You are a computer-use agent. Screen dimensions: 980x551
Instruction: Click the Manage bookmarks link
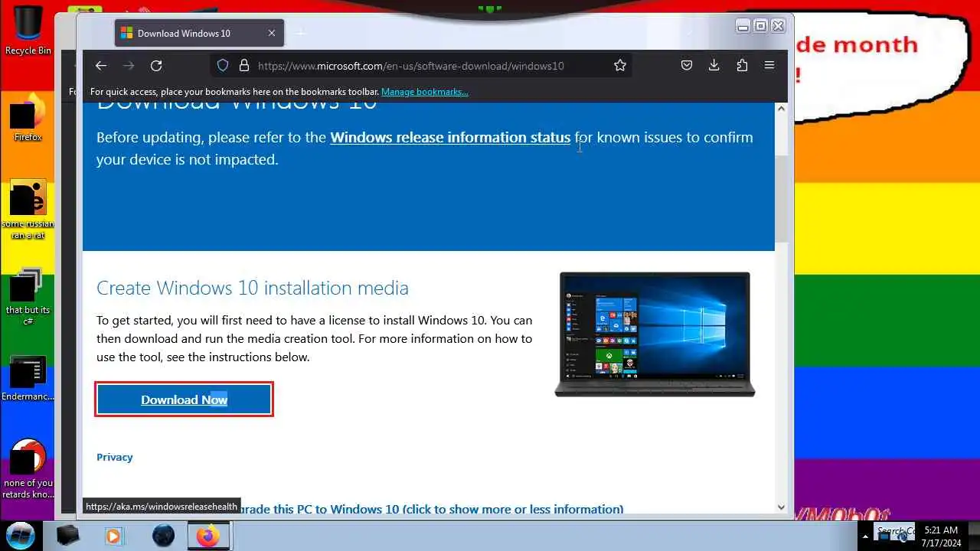[425, 92]
